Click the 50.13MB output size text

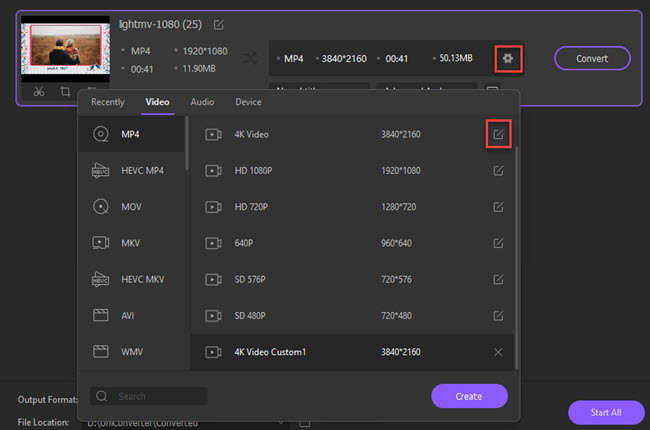(x=456, y=58)
